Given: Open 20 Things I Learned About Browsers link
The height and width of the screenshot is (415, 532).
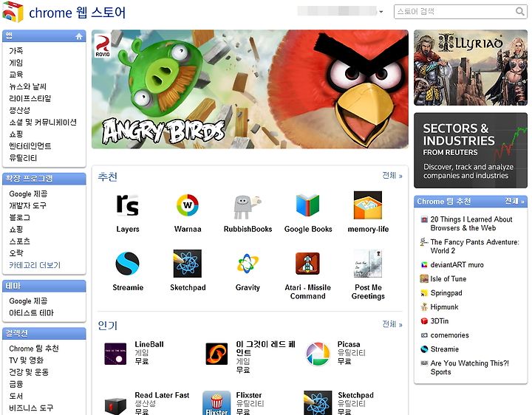Looking at the screenshot, I should [471, 224].
